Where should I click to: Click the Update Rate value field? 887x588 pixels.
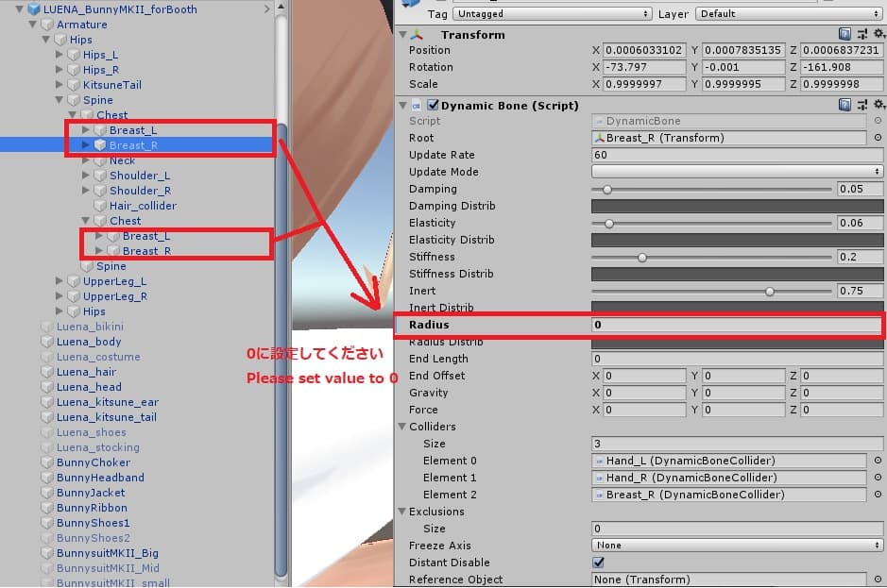tap(737, 155)
